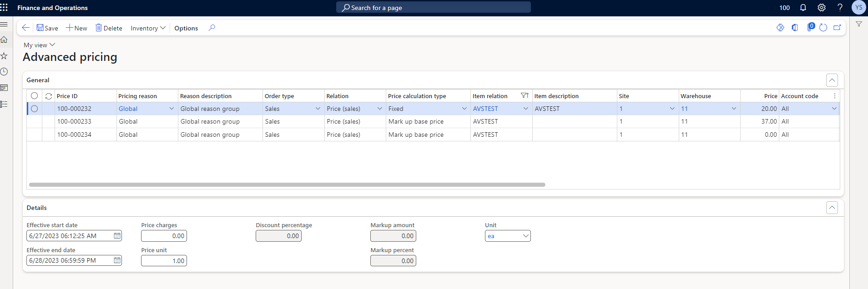
Task: Click the Price charges field
Action: 164,236
